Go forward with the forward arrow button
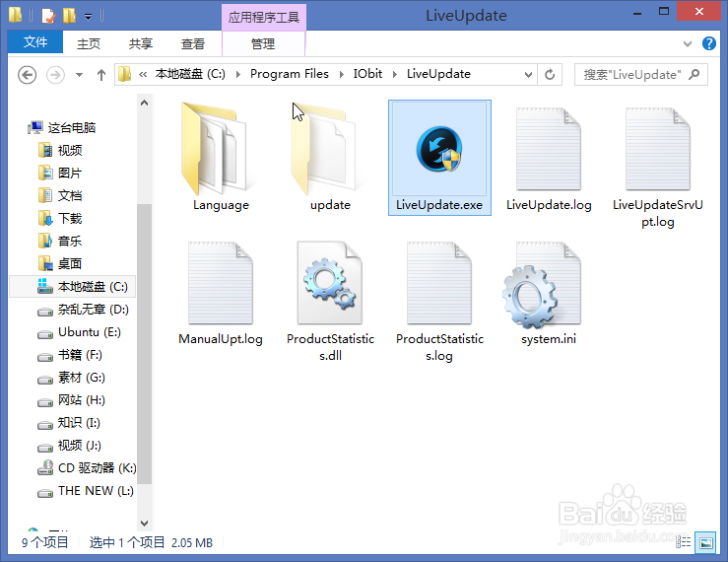Viewport: 728px width, 562px height. coord(55,75)
